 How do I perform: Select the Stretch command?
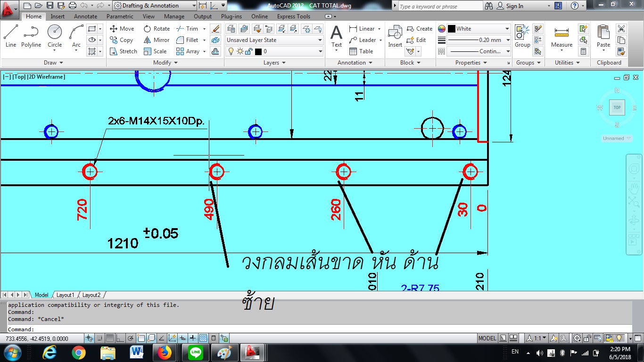coord(124,51)
